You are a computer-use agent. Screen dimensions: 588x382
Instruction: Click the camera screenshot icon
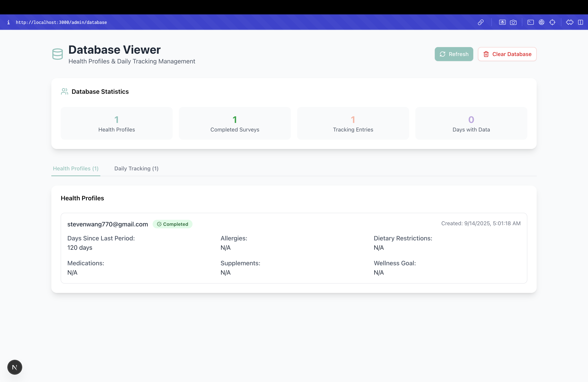[513, 22]
